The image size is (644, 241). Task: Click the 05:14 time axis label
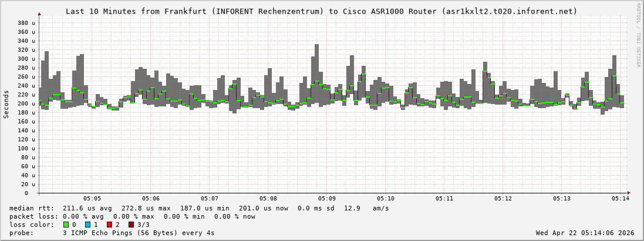click(x=621, y=199)
